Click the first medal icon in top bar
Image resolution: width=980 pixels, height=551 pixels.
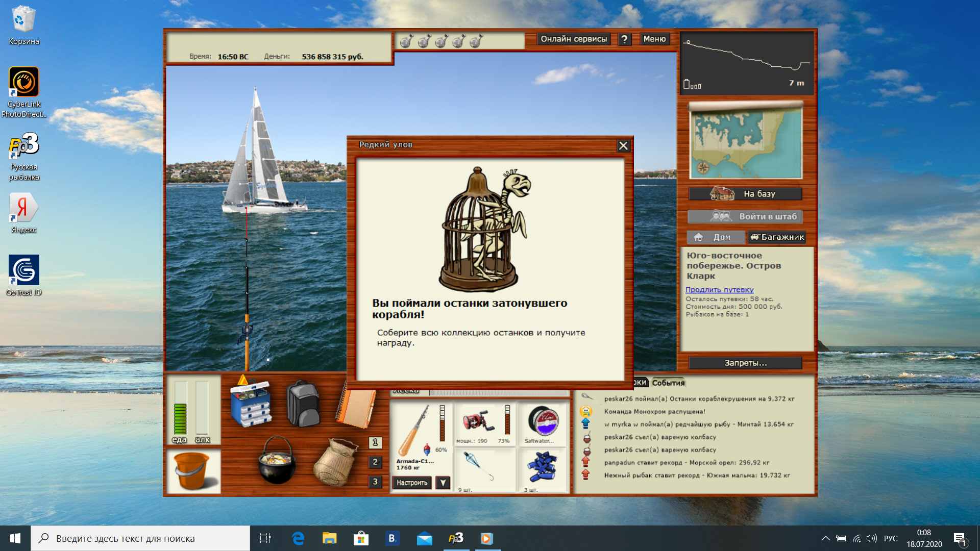pos(407,41)
